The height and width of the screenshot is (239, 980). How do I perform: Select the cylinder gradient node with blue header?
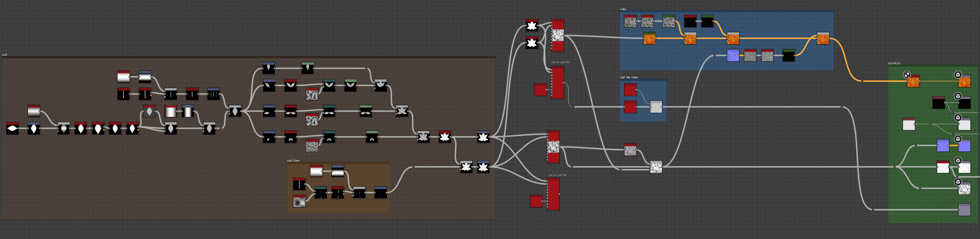[188, 111]
